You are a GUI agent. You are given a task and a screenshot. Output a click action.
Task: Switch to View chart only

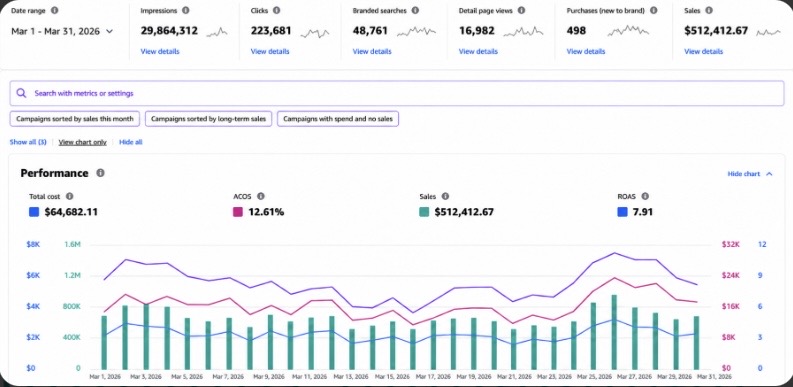(82, 142)
